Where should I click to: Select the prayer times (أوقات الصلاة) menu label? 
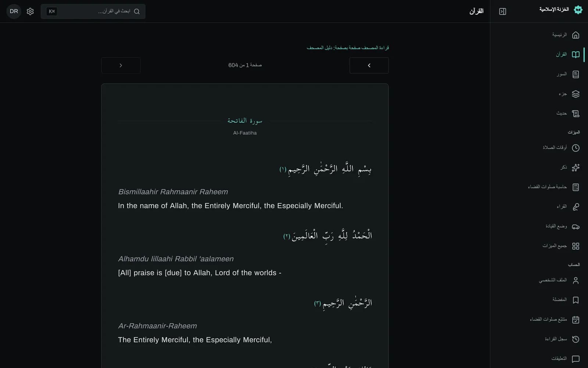[x=555, y=148]
